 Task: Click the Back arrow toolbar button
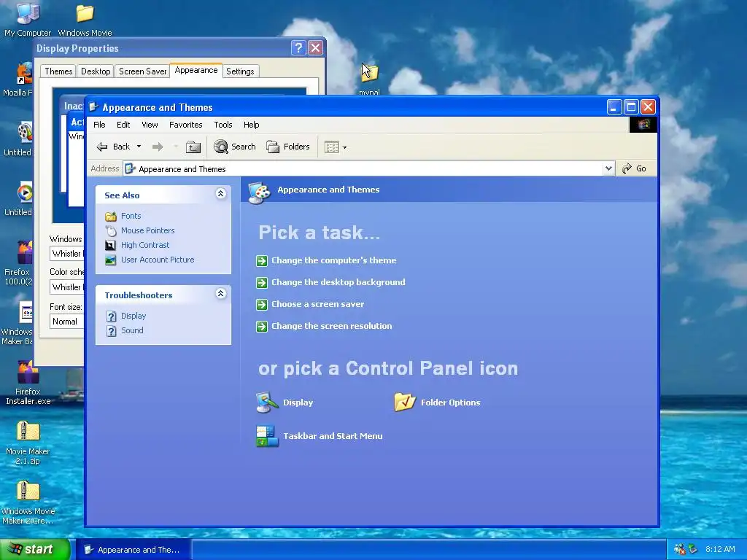[113, 147]
